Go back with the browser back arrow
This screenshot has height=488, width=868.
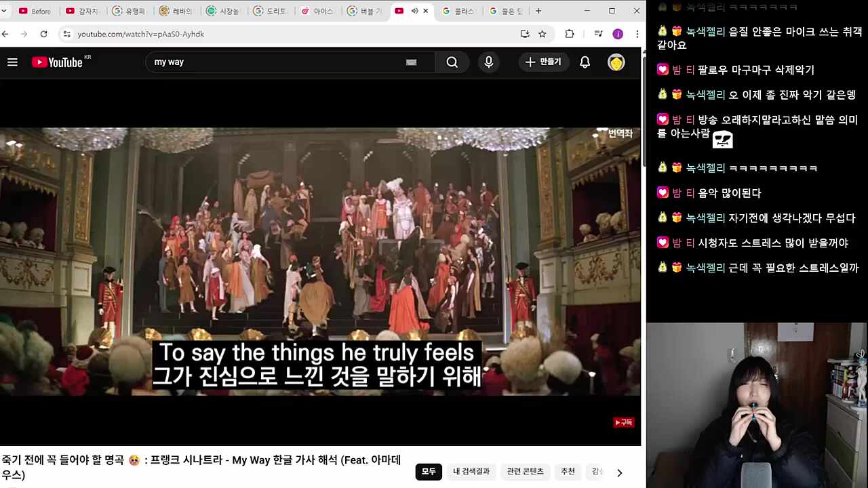point(5,34)
